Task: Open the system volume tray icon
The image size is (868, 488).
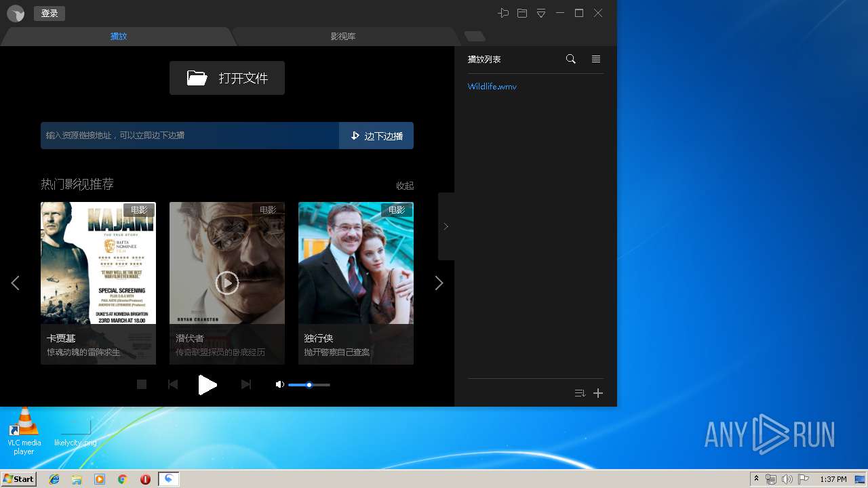Action: coord(787,479)
